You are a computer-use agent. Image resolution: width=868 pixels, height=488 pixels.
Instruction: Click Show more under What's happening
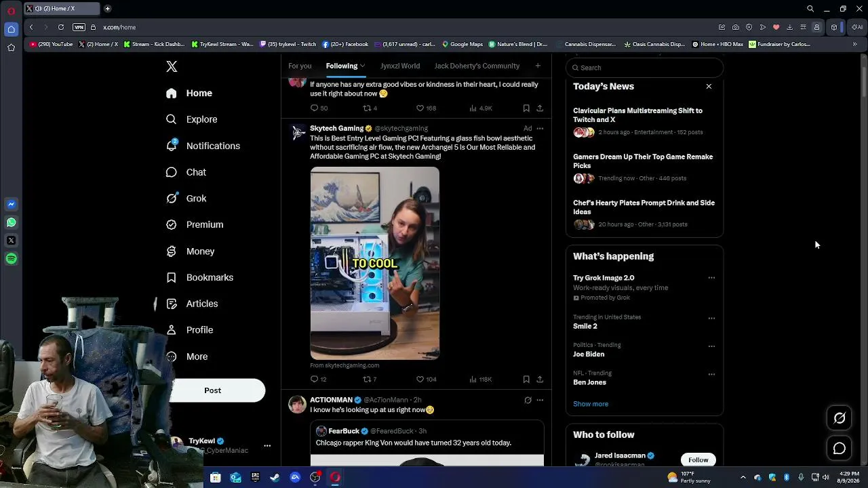(x=591, y=404)
